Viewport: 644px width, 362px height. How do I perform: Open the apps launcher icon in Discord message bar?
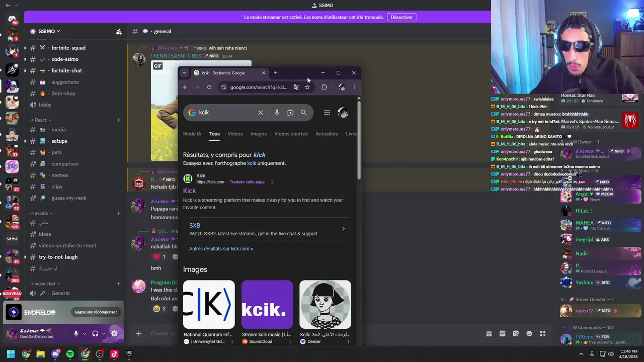[542, 333]
